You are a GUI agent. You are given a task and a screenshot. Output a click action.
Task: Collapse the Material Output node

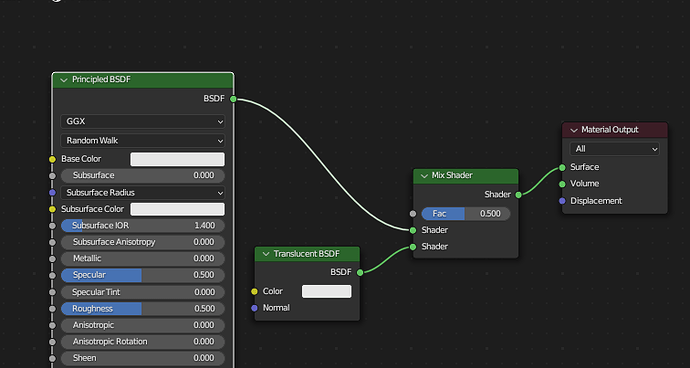(x=574, y=130)
